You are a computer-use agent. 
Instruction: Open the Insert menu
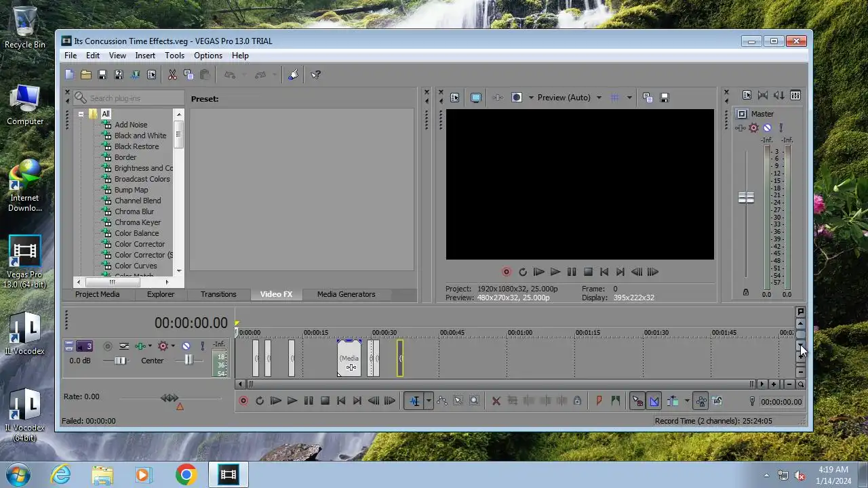pyautogui.click(x=145, y=56)
